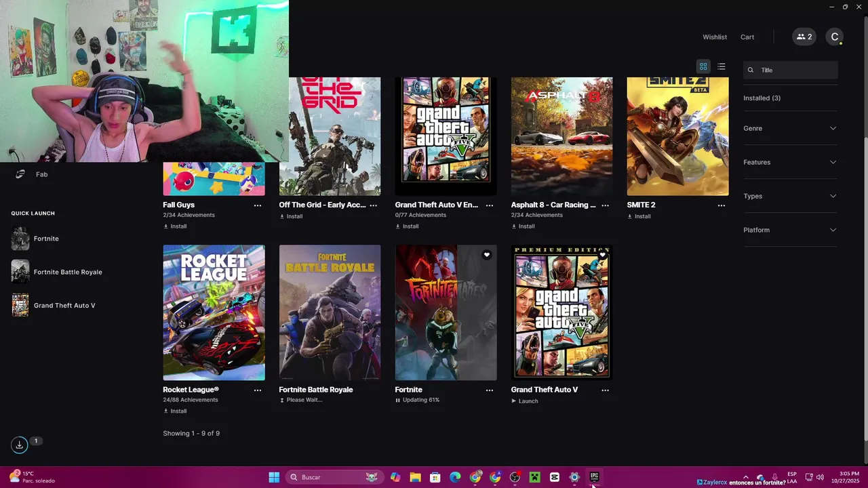Viewport: 868px width, 488px height.
Task: Open the friends list icon showing 2
Action: [804, 37]
